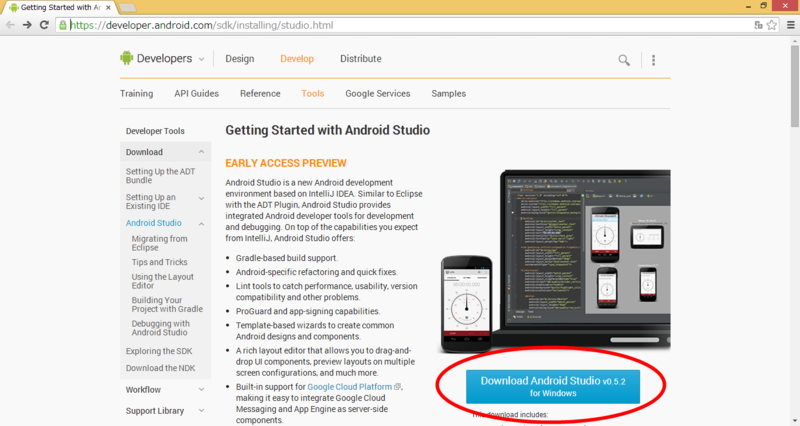The width and height of the screenshot is (800, 426).
Task: Open the vertical dots overflow menu
Action: [654, 60]
